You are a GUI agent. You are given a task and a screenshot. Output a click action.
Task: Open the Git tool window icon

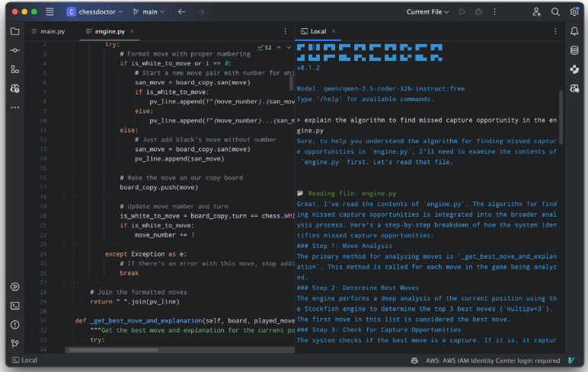pyautogui.click(x=15, y=344)
